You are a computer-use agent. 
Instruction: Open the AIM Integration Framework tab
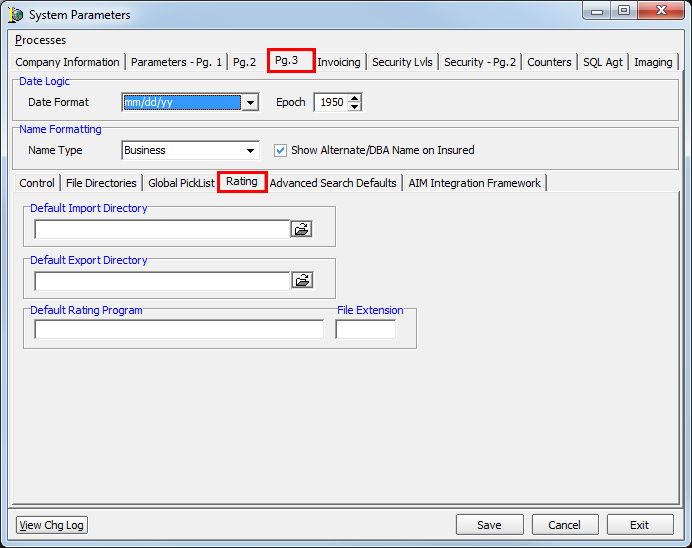474,183
